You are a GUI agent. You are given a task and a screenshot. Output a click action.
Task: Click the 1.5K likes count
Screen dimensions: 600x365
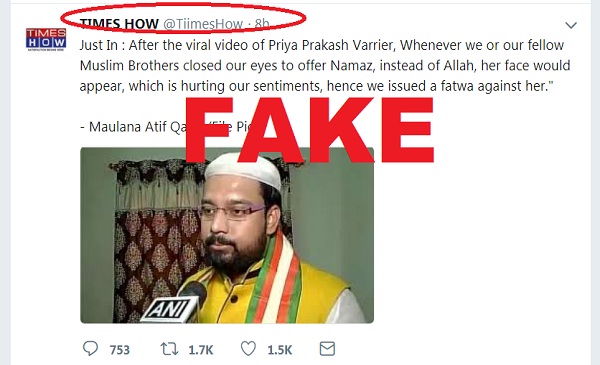point(280,350)
